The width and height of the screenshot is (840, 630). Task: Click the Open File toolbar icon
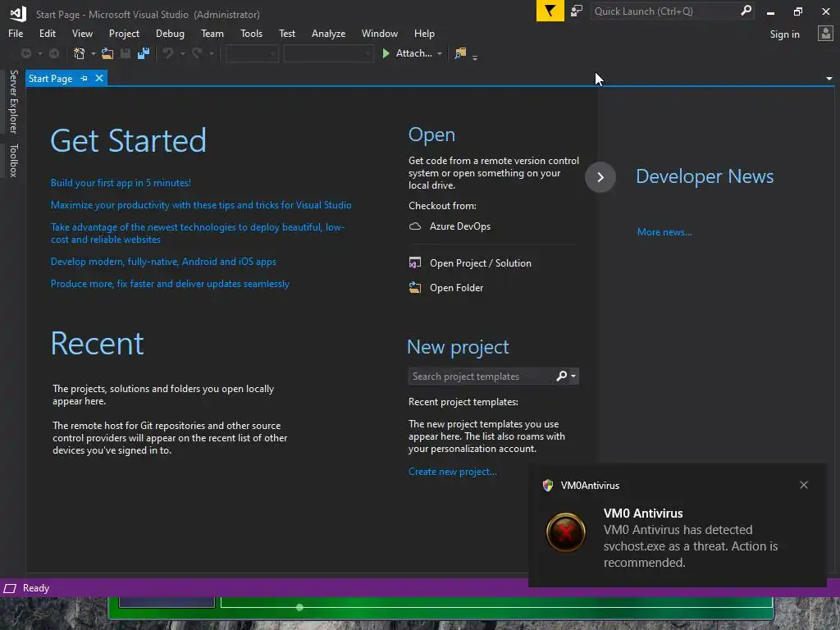pos(107,53)
